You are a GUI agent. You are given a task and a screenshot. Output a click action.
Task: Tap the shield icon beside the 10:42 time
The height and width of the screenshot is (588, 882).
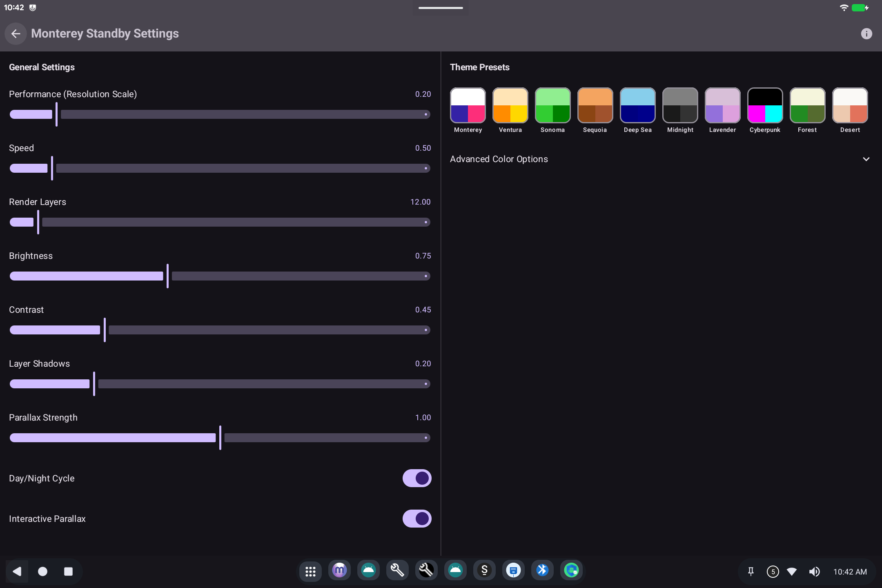pos(33,8)
